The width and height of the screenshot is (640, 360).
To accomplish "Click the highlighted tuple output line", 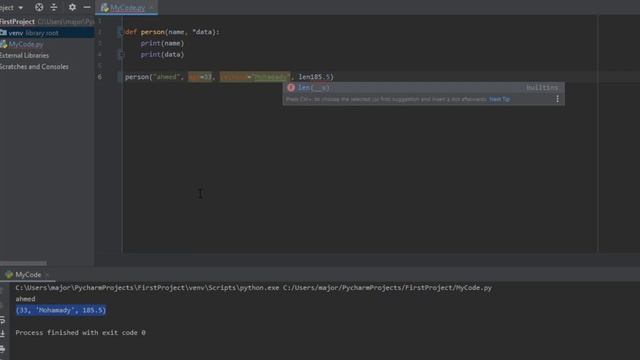I will [x=61, y=310].
